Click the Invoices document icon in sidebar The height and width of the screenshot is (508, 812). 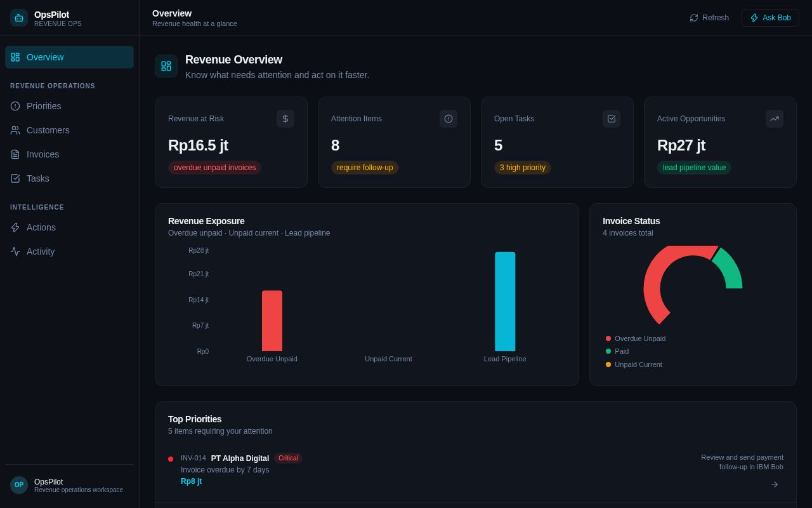click(15, 154)
